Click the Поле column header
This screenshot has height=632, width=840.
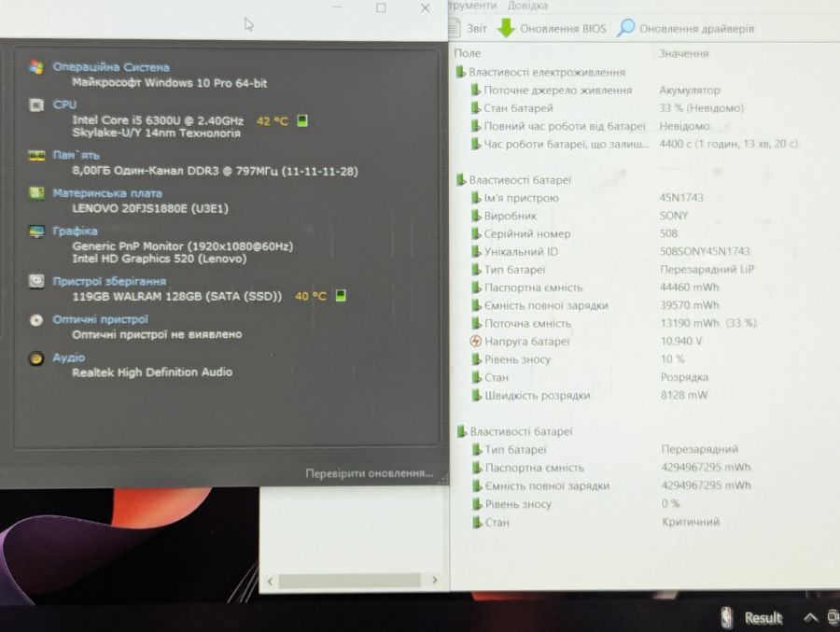point(468,53)
